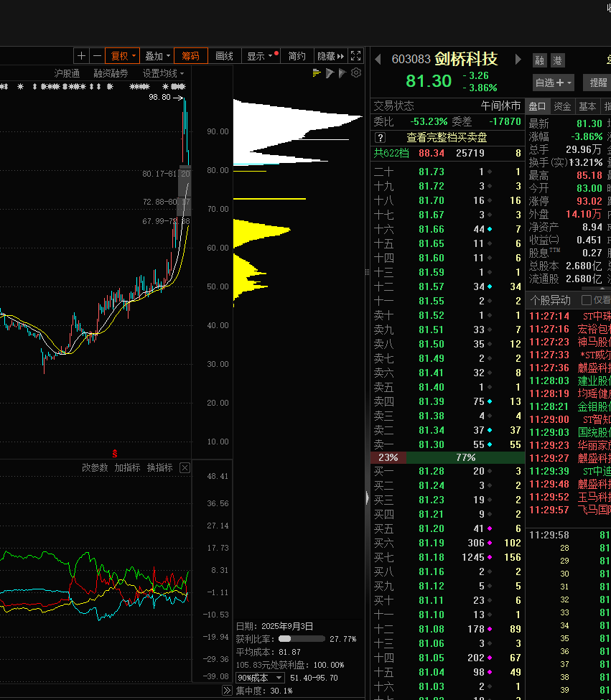
Task: Click the 港 Hong Kong connect badge
Action: (557, 60)
